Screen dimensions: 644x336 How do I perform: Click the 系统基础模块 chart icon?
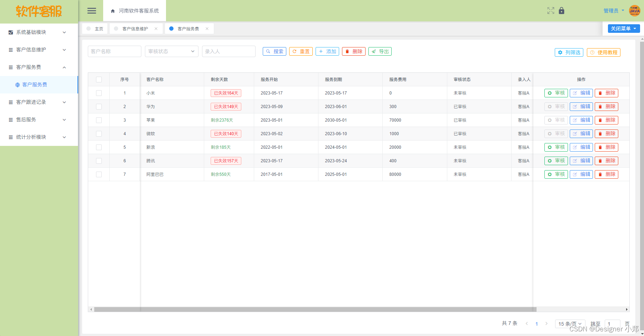click(11, 32)
